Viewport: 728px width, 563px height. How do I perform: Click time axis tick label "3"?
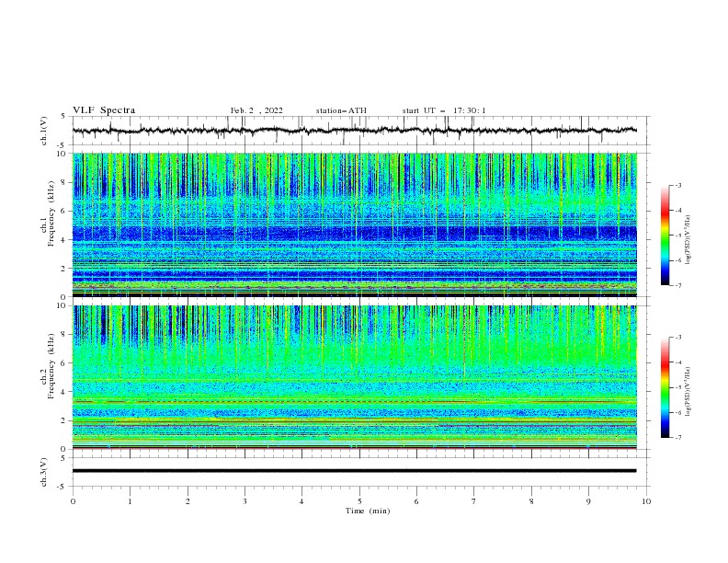(x=245, y=501)
